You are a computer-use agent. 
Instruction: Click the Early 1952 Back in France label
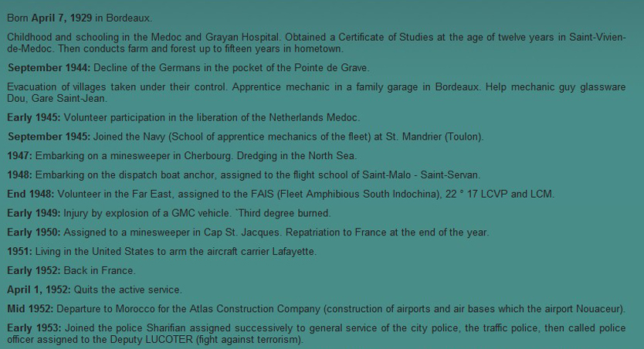pos(34,270)
